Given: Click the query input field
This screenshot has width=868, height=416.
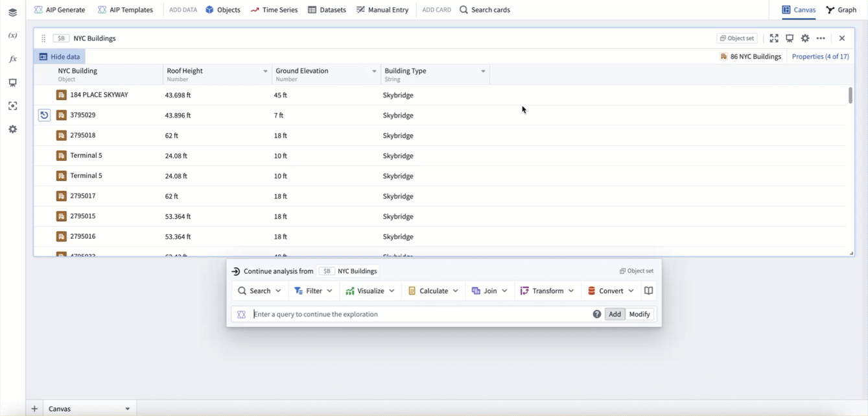Looking at the screenshot, I should coord(418,314).
